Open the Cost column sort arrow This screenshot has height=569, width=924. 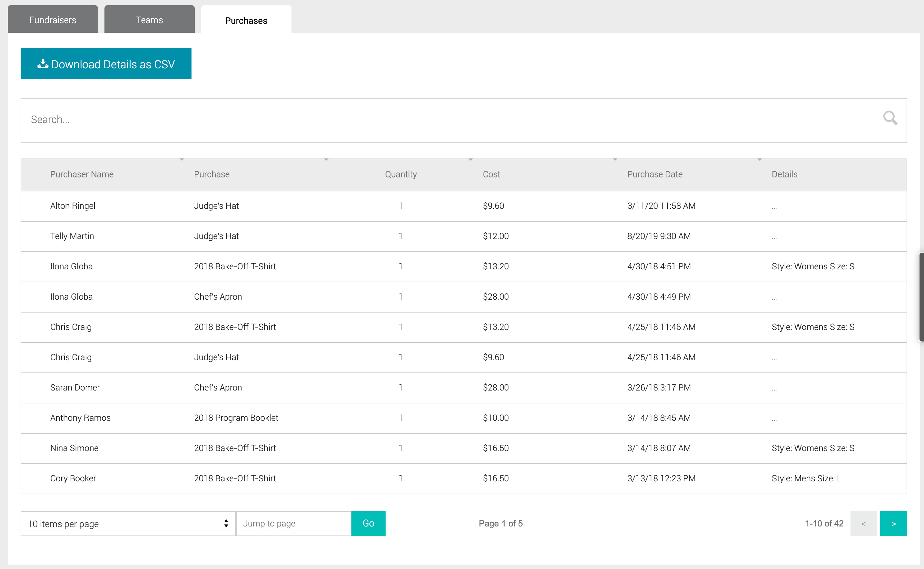pyautogui.click(x=615, y=160)
